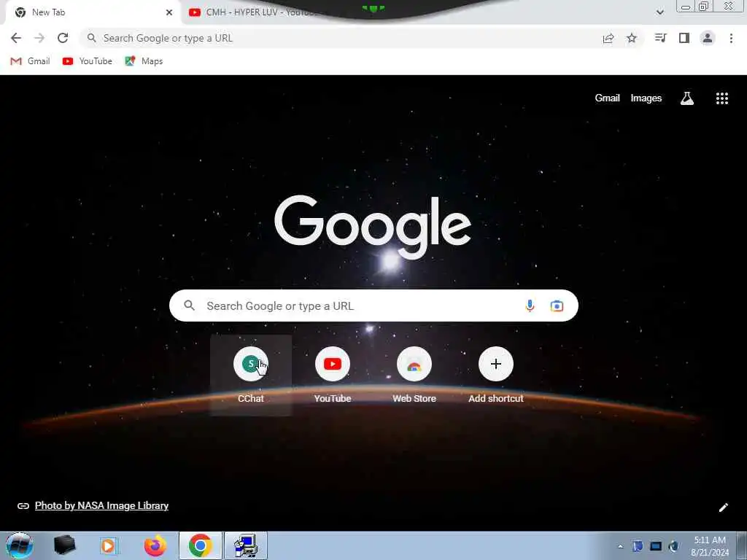Open the volume icon in the system tray

(x=673, y=547)
